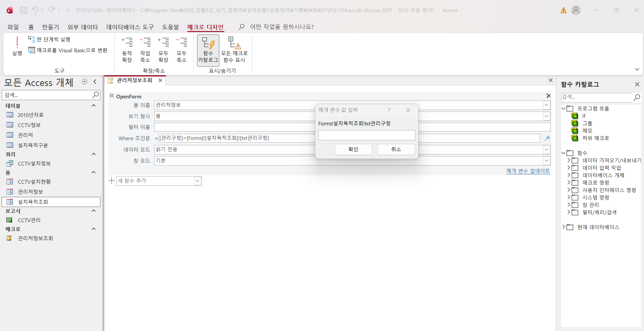This screenshot has height=331, width=644.
Task: Open the 데이터 모드 dropdown
Action: pos(546,150)
